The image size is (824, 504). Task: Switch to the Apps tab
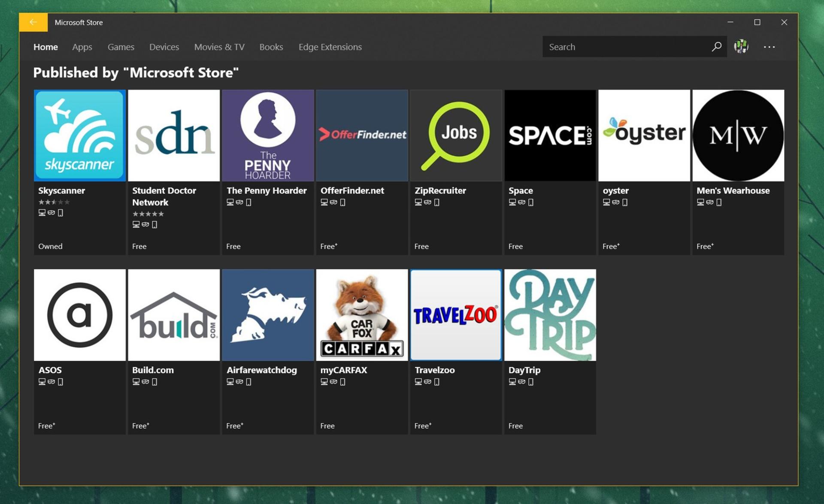(x=82, y=47)
